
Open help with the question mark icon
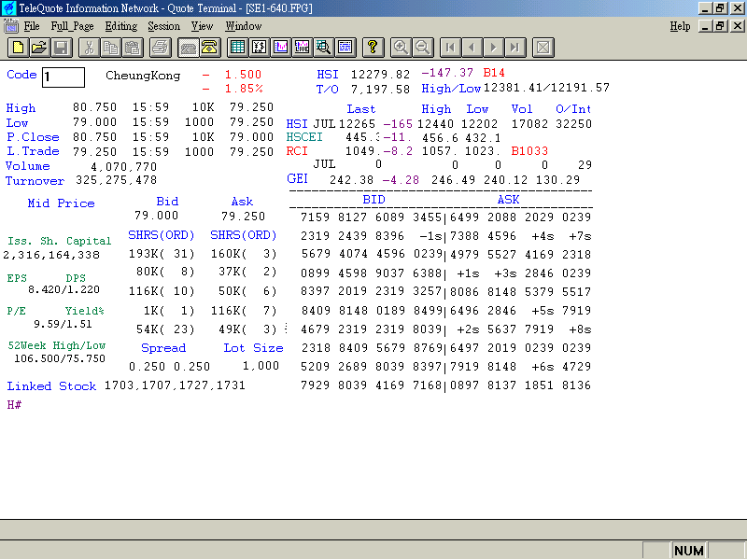[373, 48]
